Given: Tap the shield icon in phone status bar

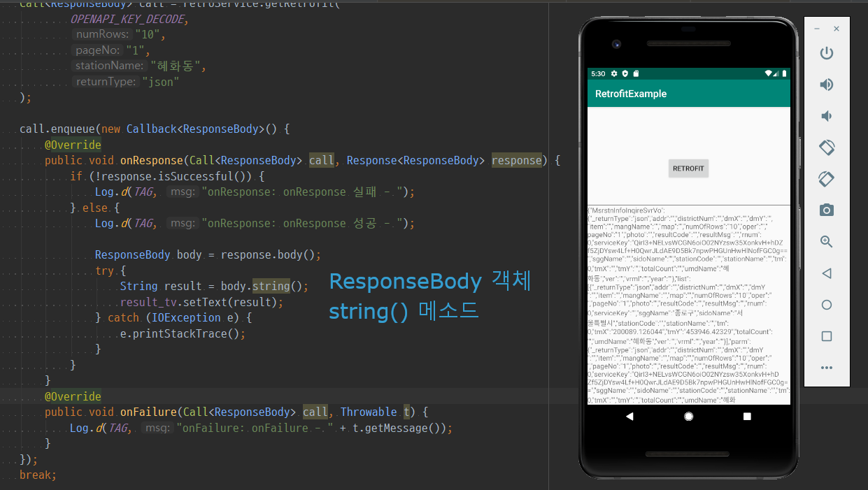Looking at the screenshot, I should tap(625, 73).
